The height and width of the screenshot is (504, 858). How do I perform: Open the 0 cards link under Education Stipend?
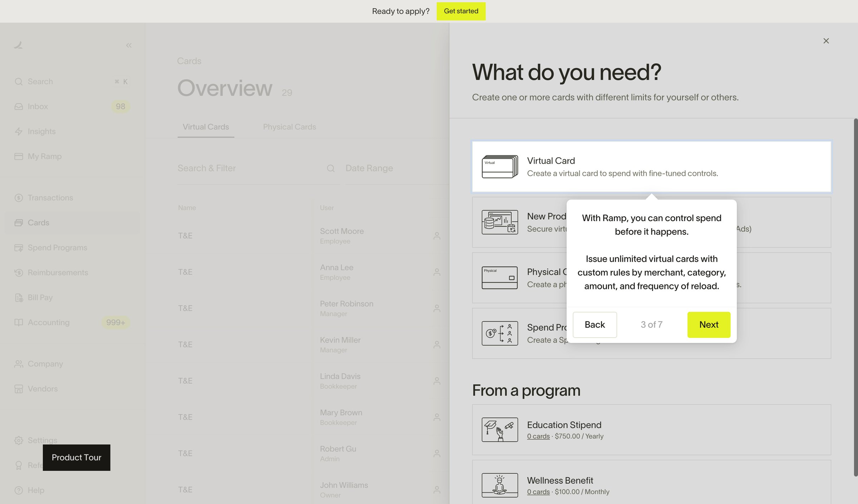[538, 436]
